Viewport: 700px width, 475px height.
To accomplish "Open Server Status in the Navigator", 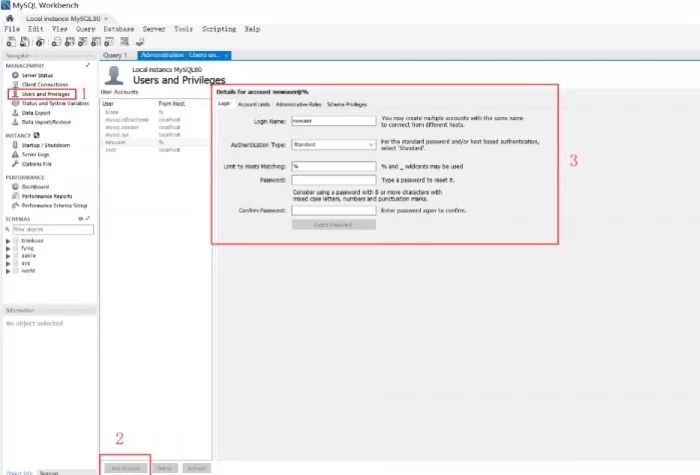I will tap(38, 75).
